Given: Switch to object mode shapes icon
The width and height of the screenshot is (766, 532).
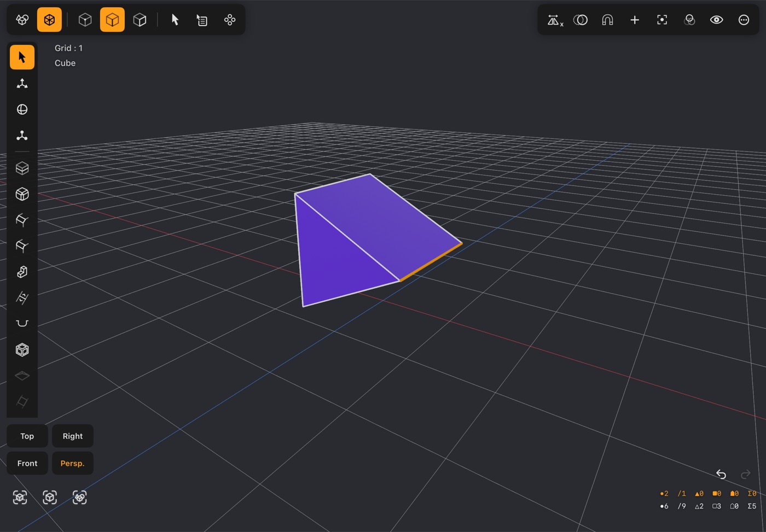Looking at the screenshot, I should click(22, 20).
